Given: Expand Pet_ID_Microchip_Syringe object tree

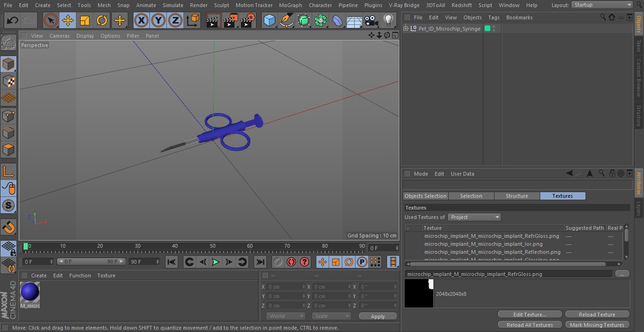Looking at the screenshot, I should [x=406, y=29].
